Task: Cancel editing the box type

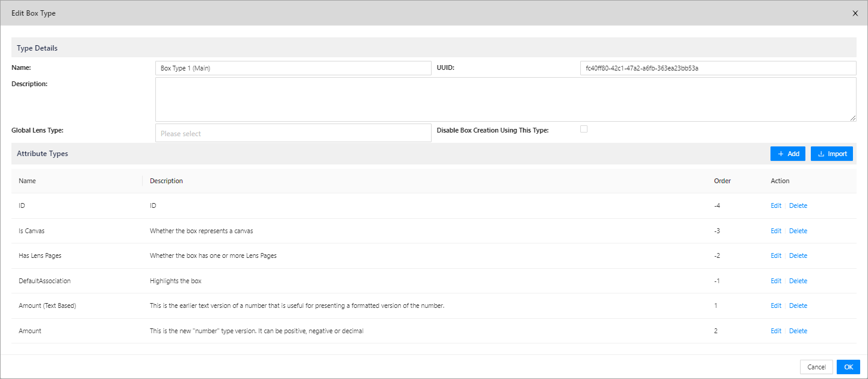Action: tap(816, 367)
